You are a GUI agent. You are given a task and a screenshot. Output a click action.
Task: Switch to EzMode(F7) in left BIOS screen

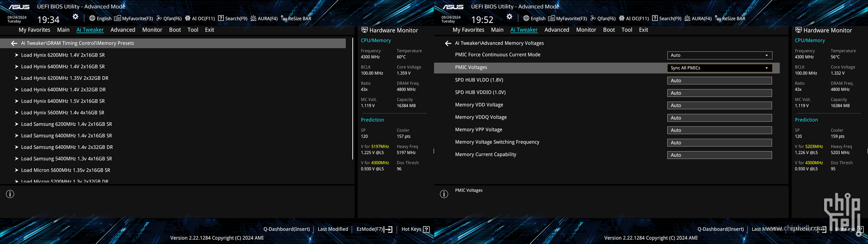click(x=374, y=229)
